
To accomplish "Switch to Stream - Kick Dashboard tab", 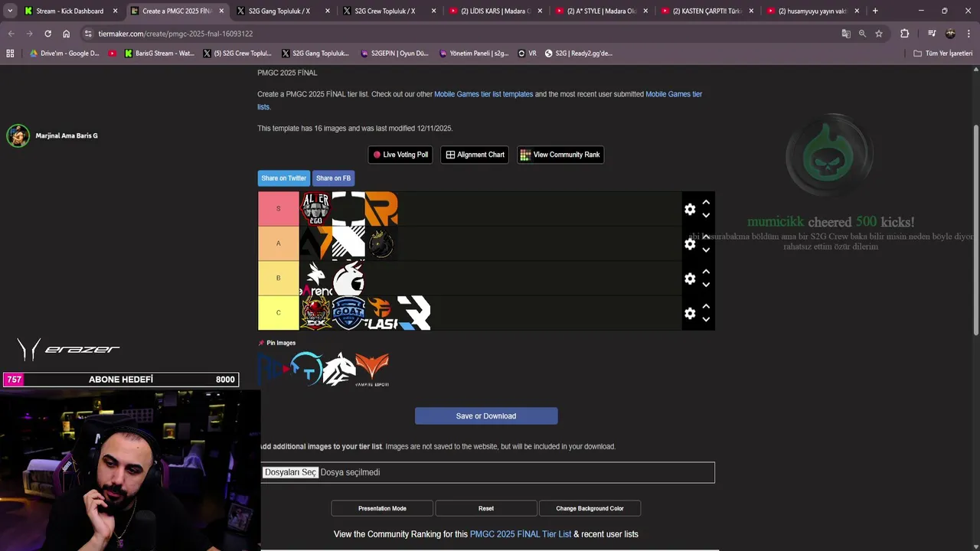I will point(70,11).
